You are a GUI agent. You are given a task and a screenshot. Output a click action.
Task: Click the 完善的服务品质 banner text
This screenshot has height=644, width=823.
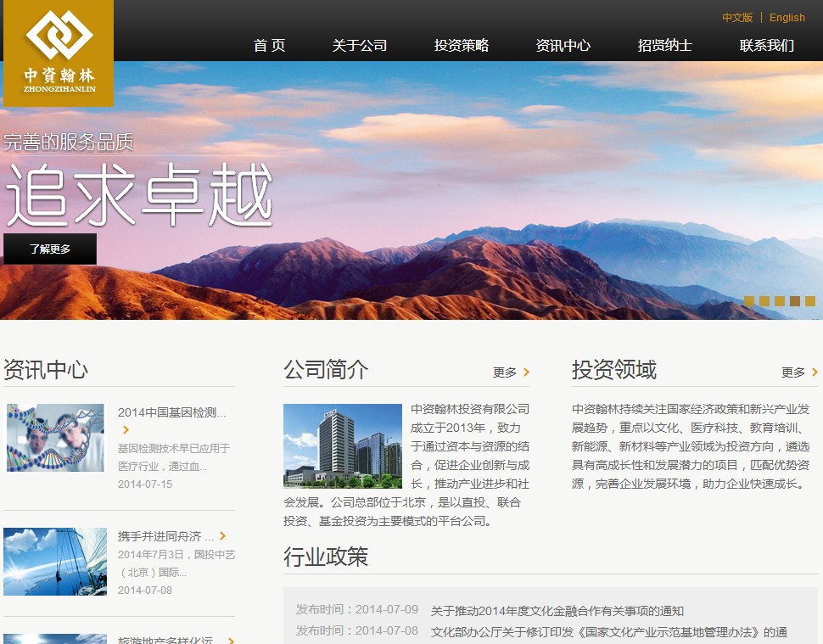point(68,142)
